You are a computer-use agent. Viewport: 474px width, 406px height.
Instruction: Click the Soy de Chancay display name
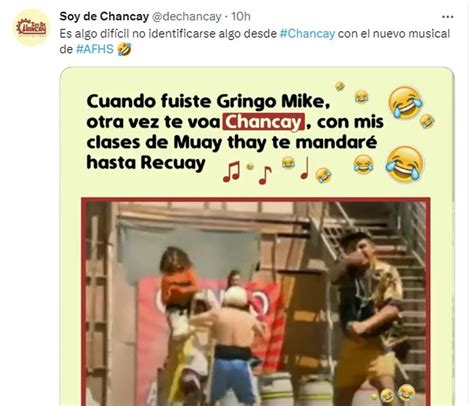pos(104,16)
